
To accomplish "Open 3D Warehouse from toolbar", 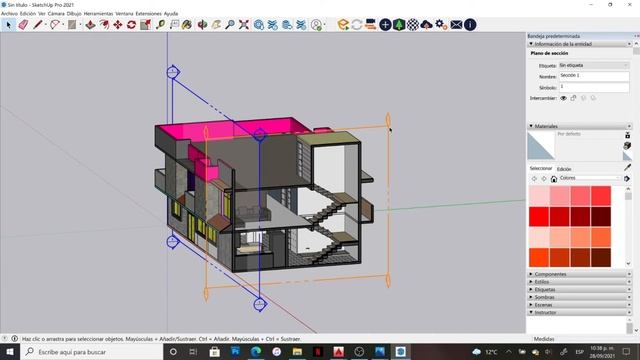I will 259,25.
